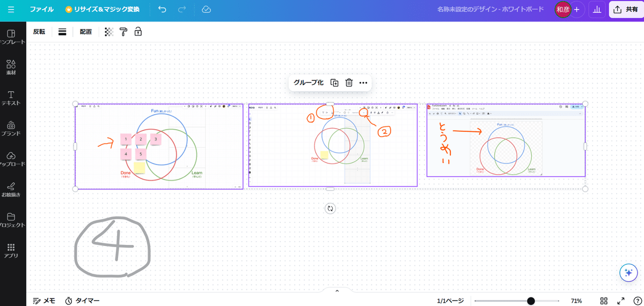
Task: Open the analytics chart icon
Action: click(596, 10)
